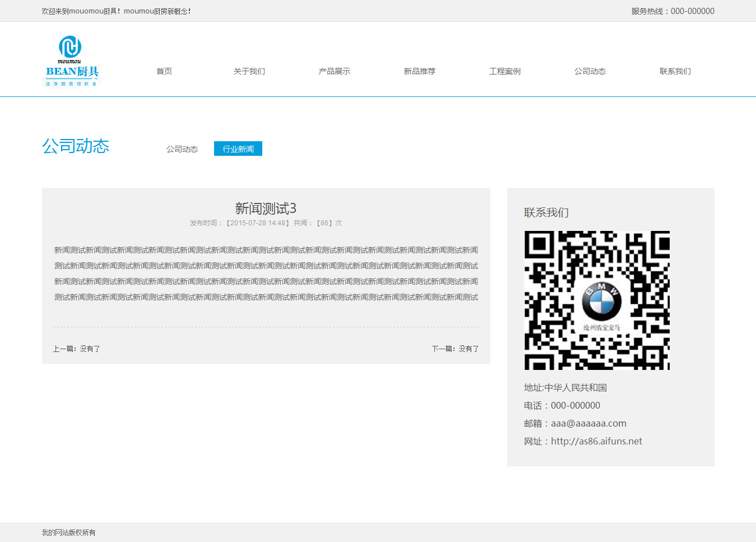Go to 首页 in the navigation bar
This screenshot has width=756, height=542.
point(164,71)
